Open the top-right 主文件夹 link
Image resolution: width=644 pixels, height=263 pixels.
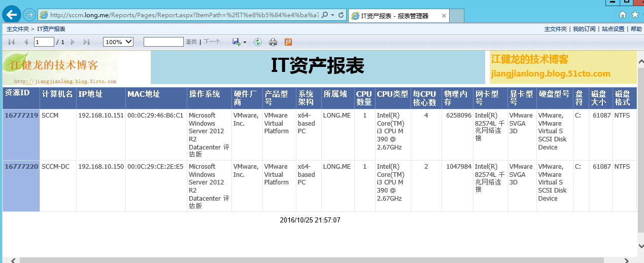tap(556, 29)
